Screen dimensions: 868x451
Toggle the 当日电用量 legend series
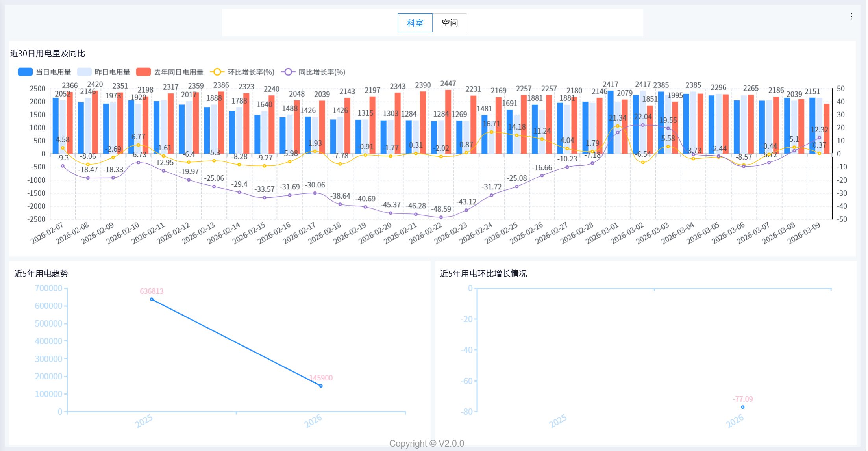coord(44,72)
